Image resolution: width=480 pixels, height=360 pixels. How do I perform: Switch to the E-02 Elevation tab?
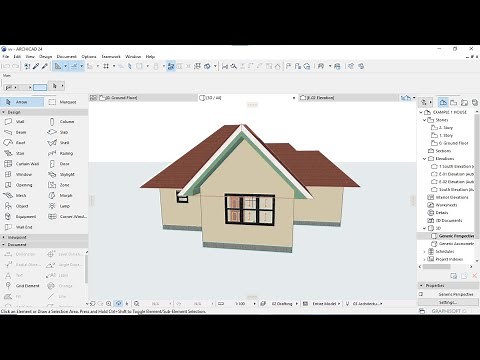[x=348, y=98]
